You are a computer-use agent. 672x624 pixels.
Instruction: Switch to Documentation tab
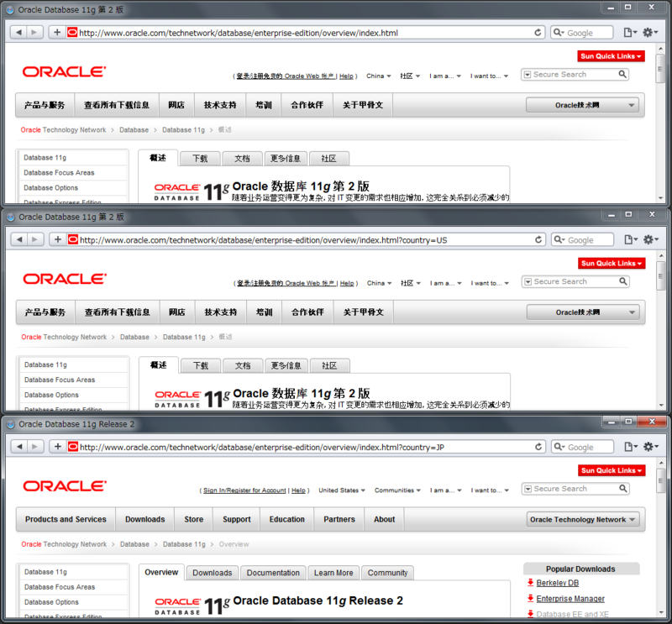click(x=273, y=573)
